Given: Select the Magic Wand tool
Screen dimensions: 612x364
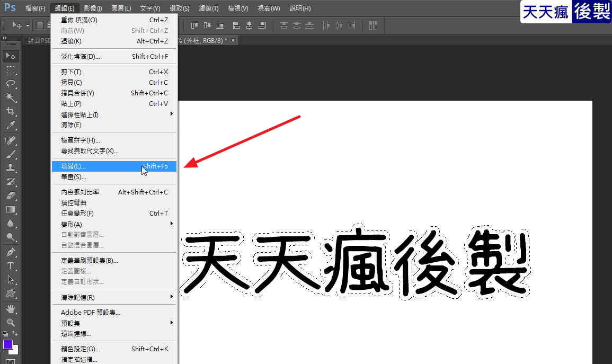Looking at the screenshot, I should click(11, 97).
